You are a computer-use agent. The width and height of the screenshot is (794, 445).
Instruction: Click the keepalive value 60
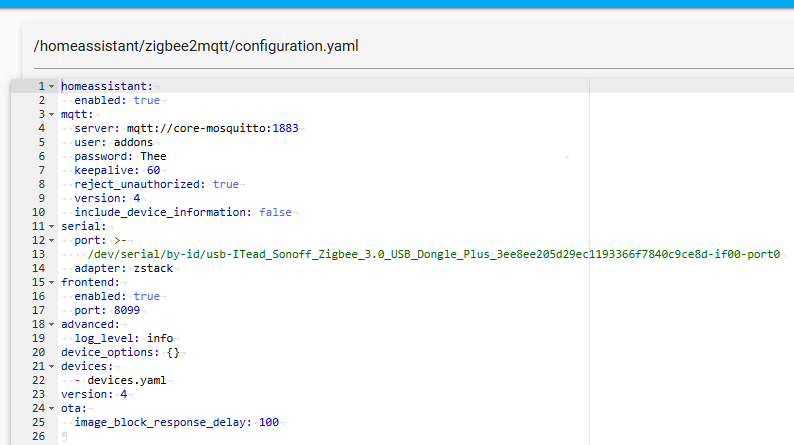(153, 171)
